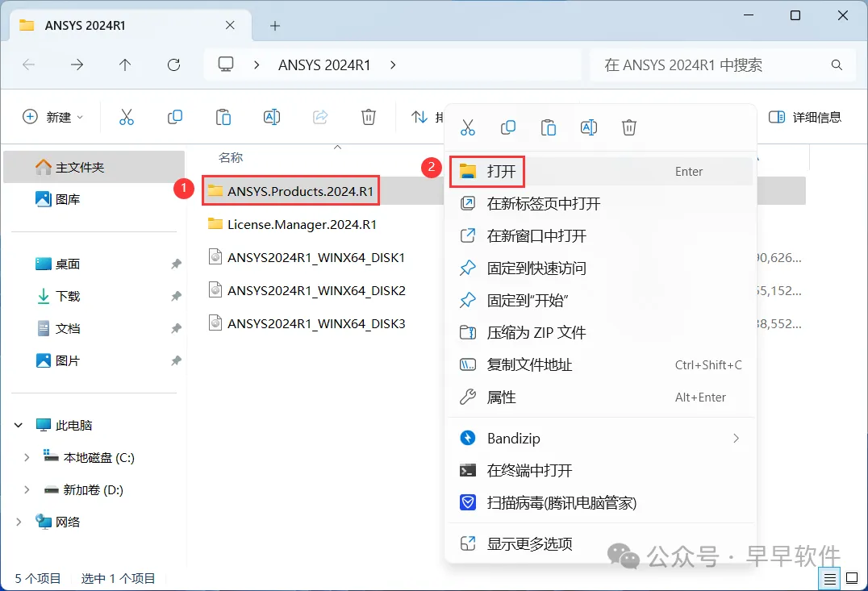The width and height of the screenshot is (868, 591).
Task: Click the computer icon in the address bar
Action: click(226, 65)
